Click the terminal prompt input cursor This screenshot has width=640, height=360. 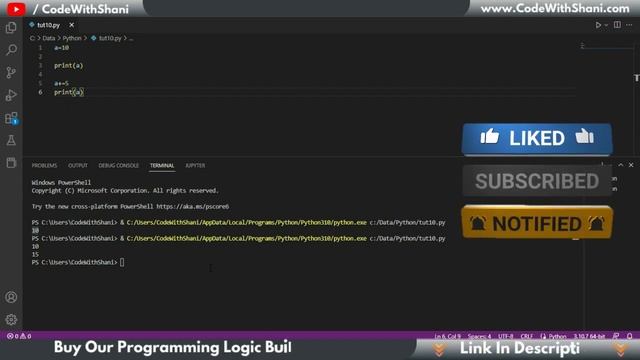pos(122,262)
